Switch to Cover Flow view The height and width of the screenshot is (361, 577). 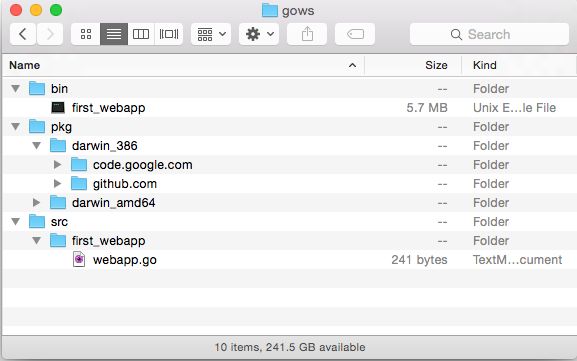click(169, 34)
